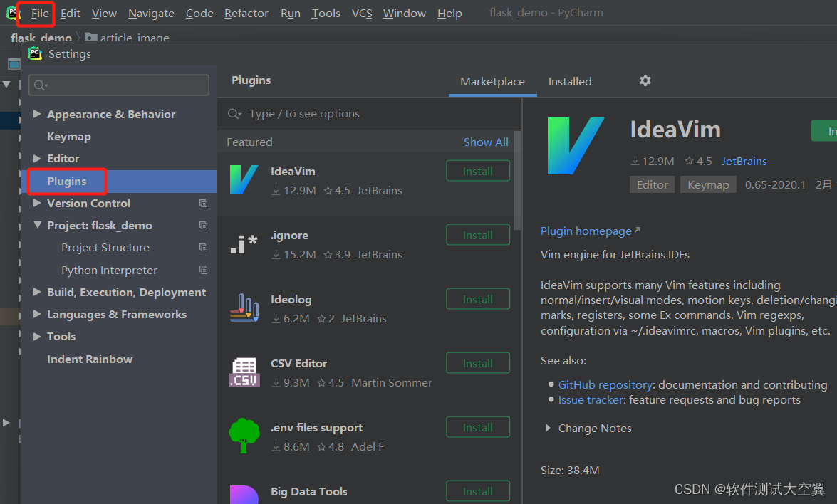This screenshot has height=504, width=837.
Task: Open the Edit menu
Action: 70,14
